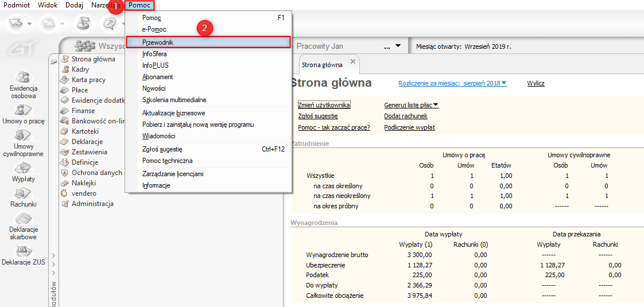Open the Widok menu in the menu bar
Image resolution: width=644 pixels, height=307 pixels.
(48, 5)
